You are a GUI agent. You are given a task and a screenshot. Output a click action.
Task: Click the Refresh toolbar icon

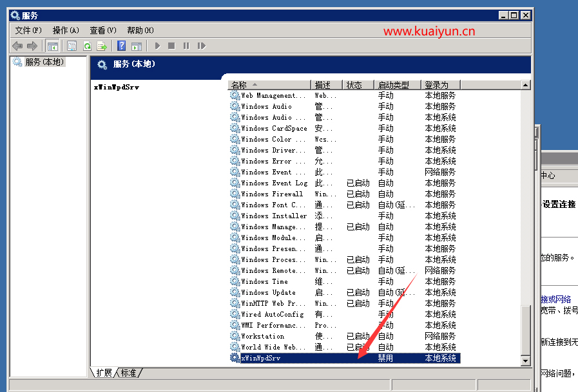[87, 46]
